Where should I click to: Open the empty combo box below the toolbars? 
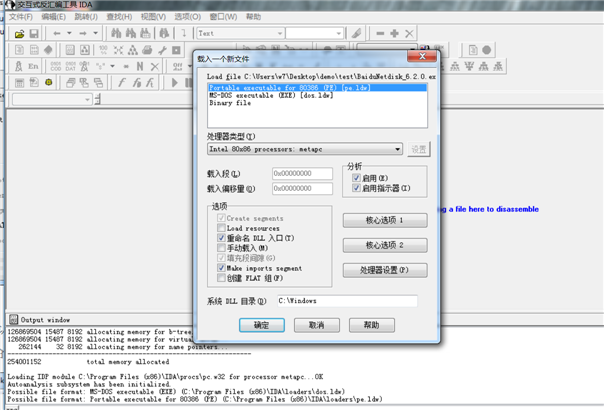click(x=52, y=99)
